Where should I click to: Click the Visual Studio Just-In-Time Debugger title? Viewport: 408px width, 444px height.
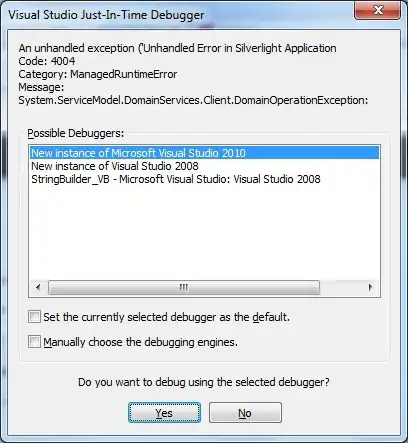[106, 15]
